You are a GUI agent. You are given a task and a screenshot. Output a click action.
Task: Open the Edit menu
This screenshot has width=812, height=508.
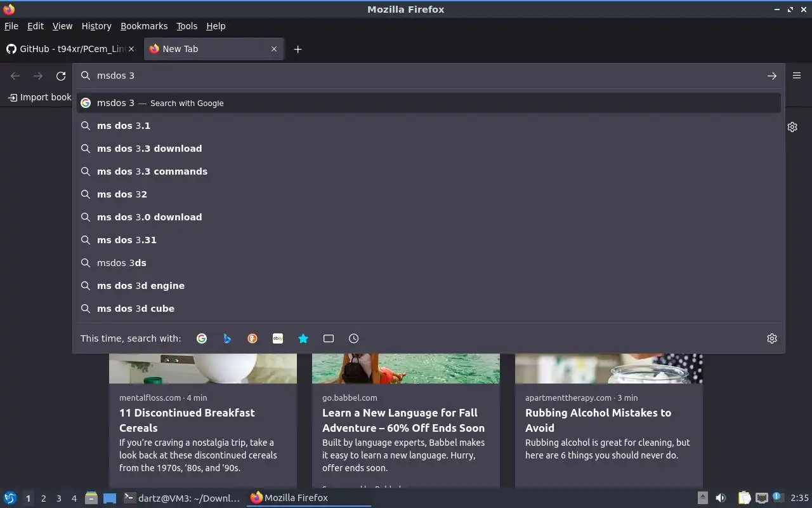pos(36,26)
